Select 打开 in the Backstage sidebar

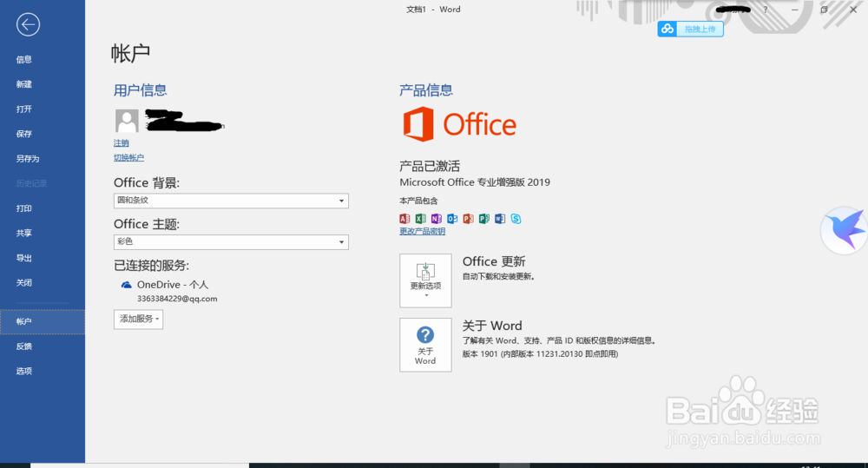[43, 109]
